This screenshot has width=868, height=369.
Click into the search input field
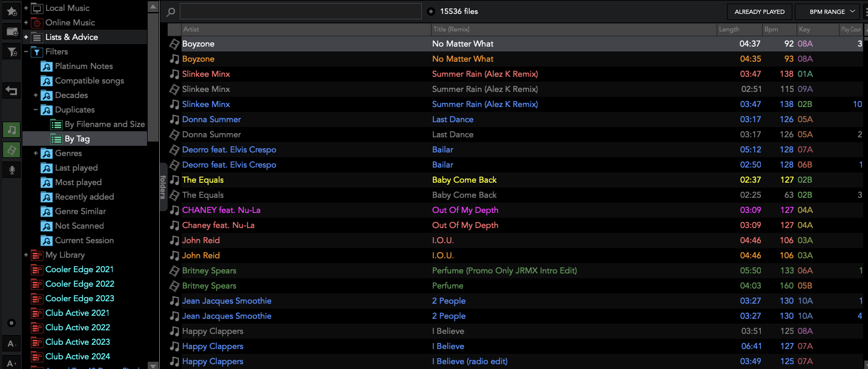[301, 11]
